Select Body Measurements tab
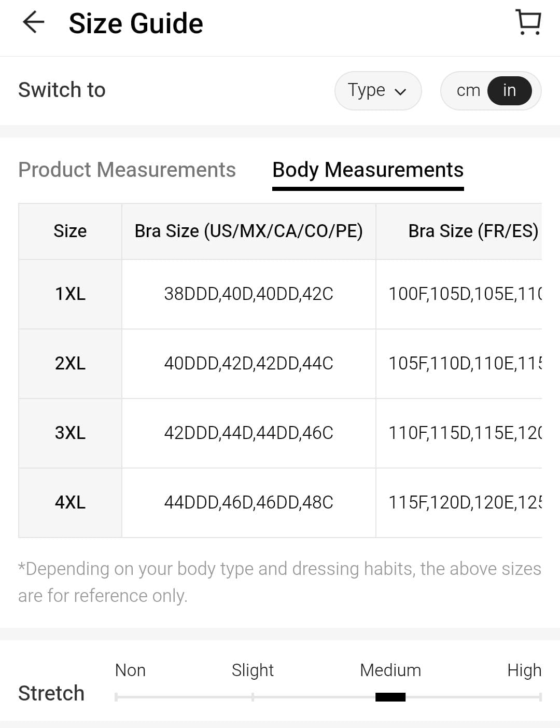This screenshot has width=560, height=728. (368, 170)
